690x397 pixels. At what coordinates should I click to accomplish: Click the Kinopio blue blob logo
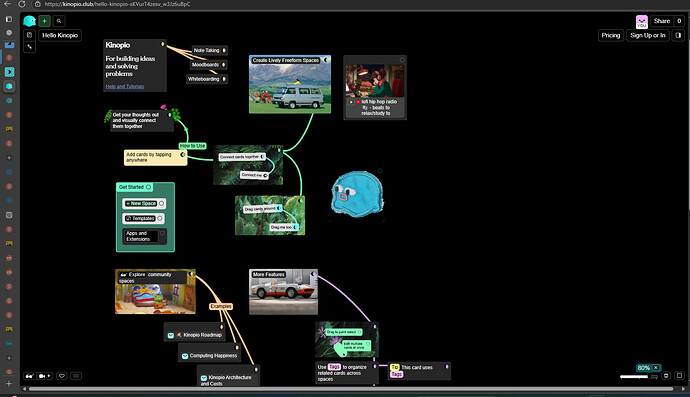tap(29, 21)
